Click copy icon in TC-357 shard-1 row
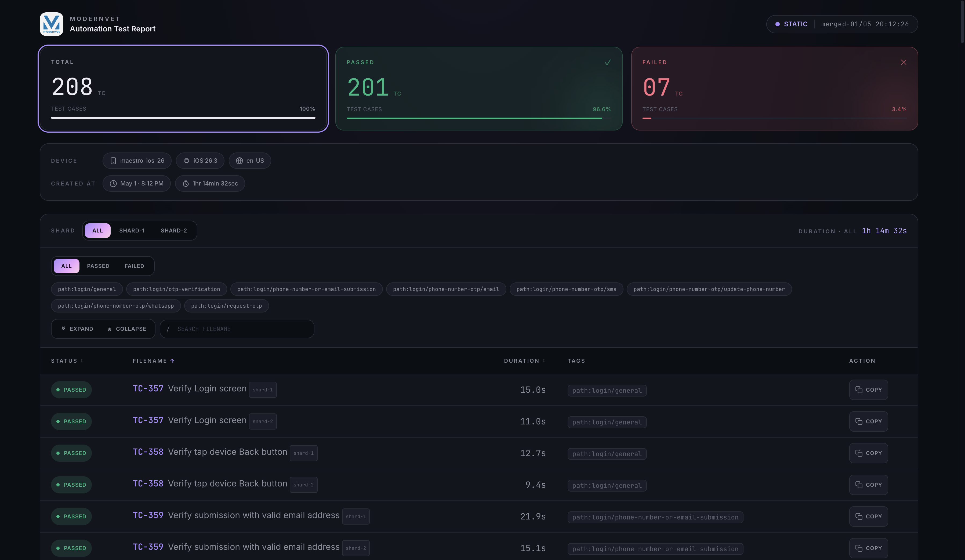Image resolution: width=965 pixels, height=560 pixels. (x=859, y=390)
